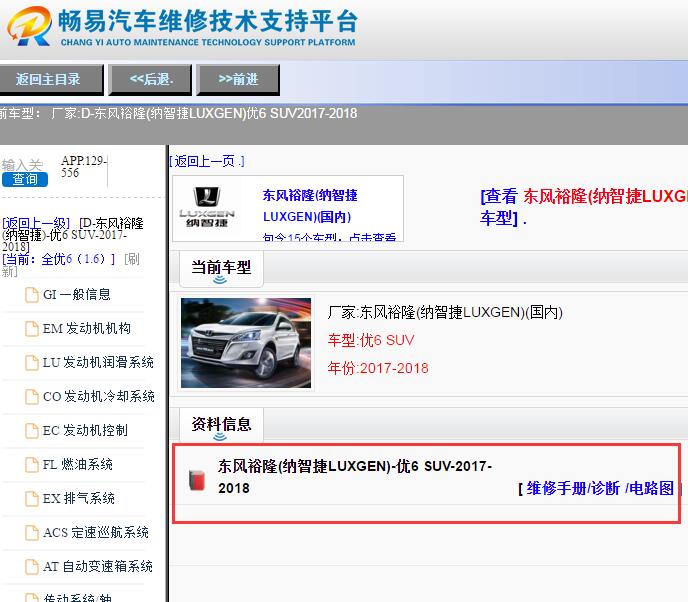Open the EX 排气系统 folder icon

(32, 499)
